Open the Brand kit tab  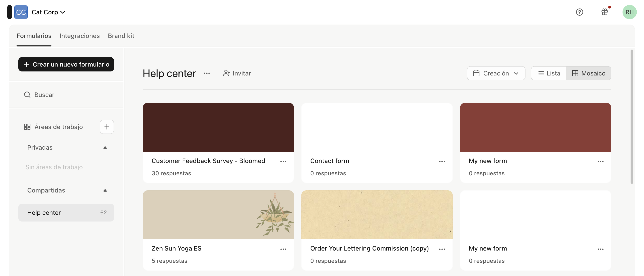[x=121, y=36]
